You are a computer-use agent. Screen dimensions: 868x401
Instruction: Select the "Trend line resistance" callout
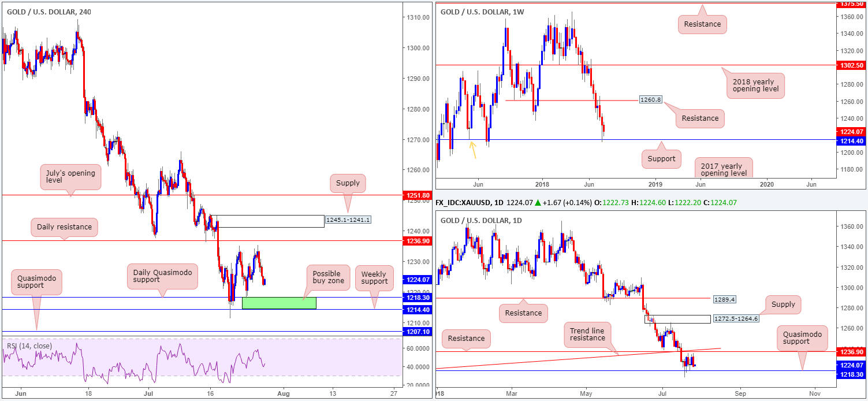(587, 334)
